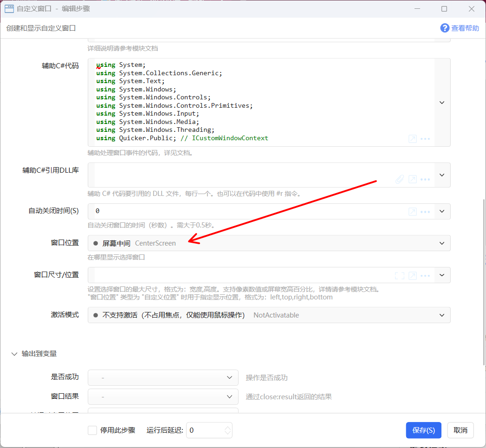
Task: Click code line 'using System.Collections.Generic;'
Action: click(159, 73)
